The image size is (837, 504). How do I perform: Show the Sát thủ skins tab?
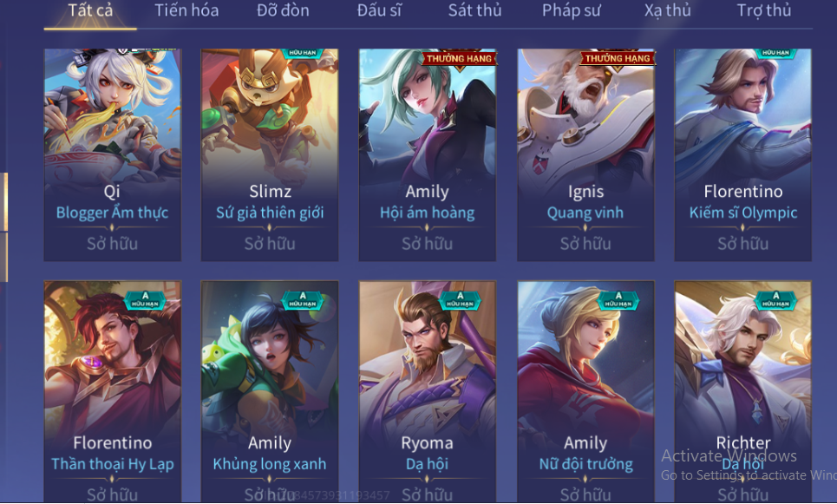(x=474, y=10)
